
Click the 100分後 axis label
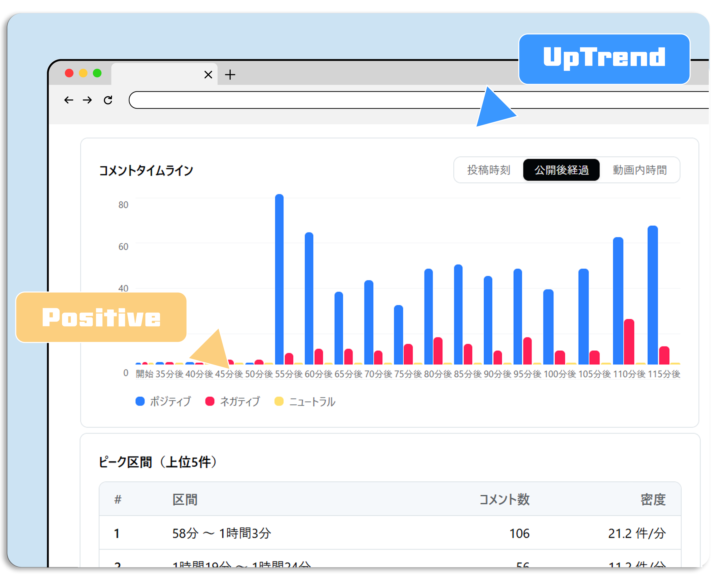click(559, 374)
